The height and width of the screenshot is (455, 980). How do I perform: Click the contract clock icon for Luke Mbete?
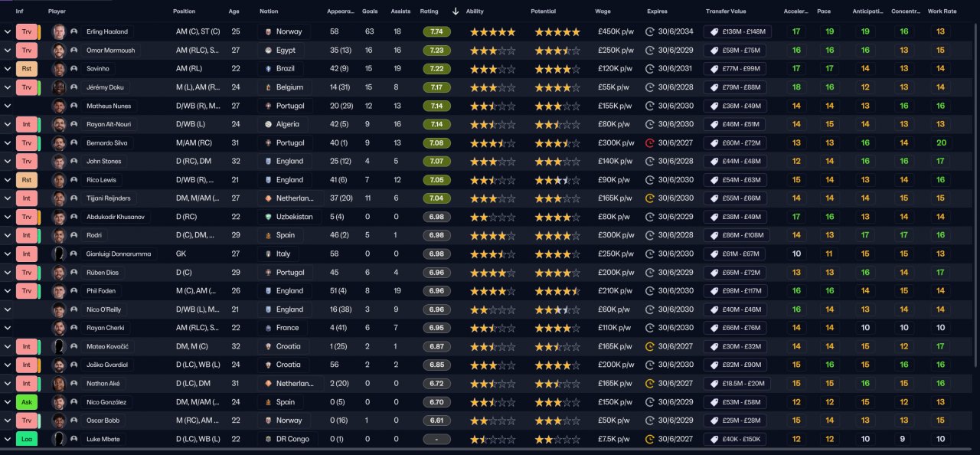(x=650, y=439)
